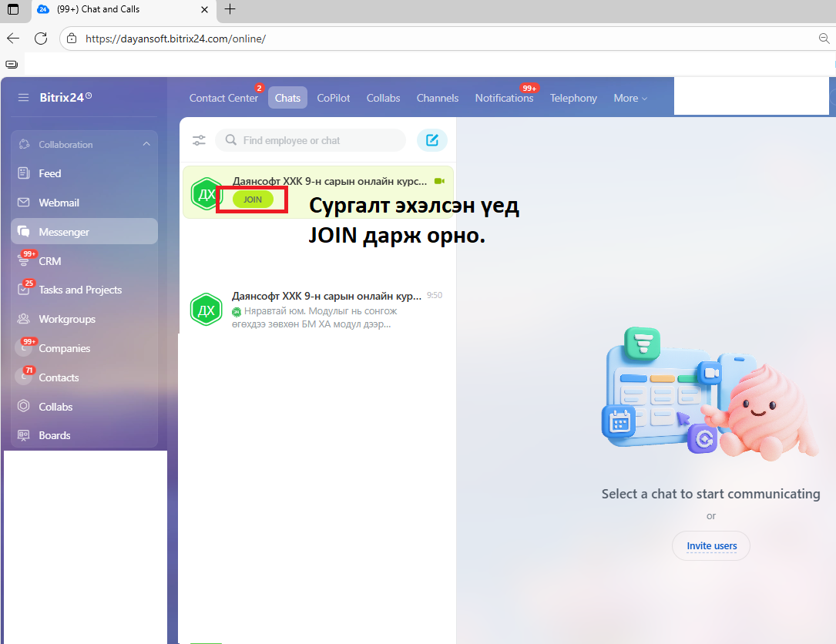Click the zoom magnifier icon in address bar
836x644 pixels.
tap(824, 39)
